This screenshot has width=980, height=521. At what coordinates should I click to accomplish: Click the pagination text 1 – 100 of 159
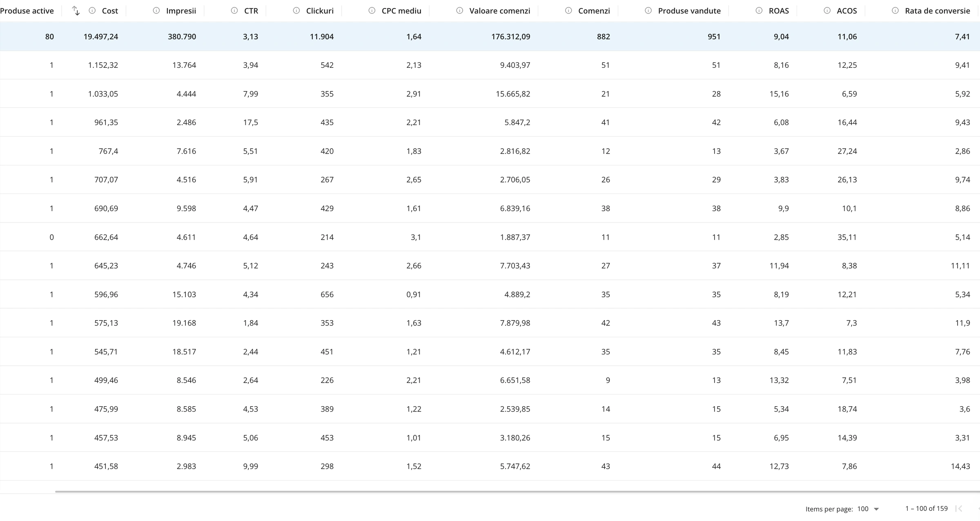pyautogui.click(x=927, y=508)
